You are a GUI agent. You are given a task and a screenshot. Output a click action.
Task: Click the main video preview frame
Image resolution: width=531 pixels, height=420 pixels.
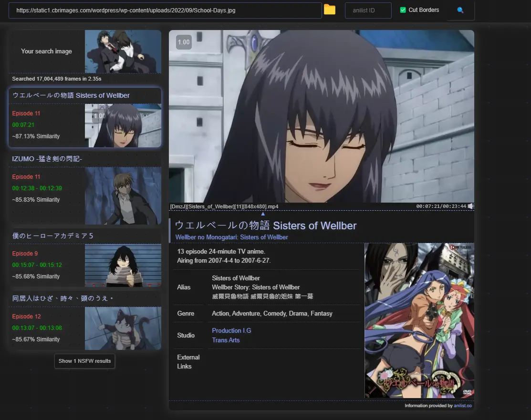point(322,116)
